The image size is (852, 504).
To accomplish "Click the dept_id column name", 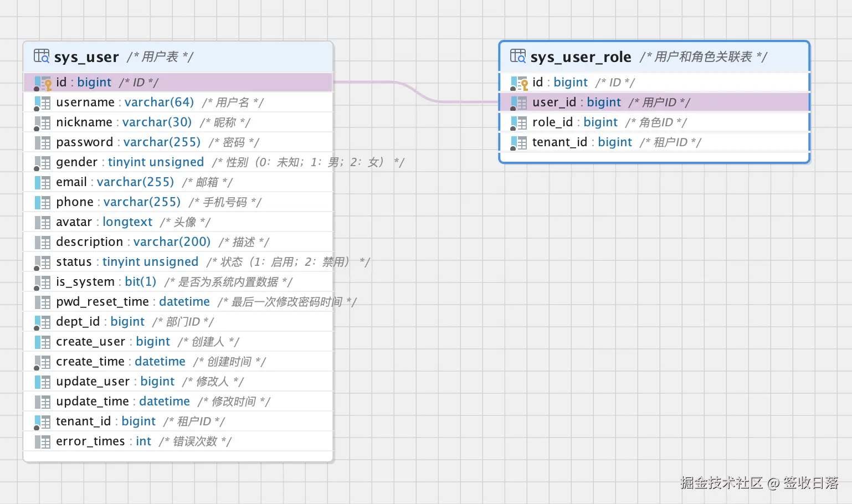I will [x=78, y=322].
